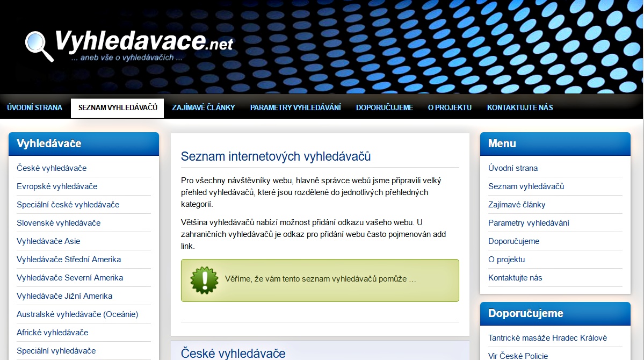Screen dimensions: 644x360
Task: Click Doporučujeme in the top navigation bar
Action: coord(385,107)
